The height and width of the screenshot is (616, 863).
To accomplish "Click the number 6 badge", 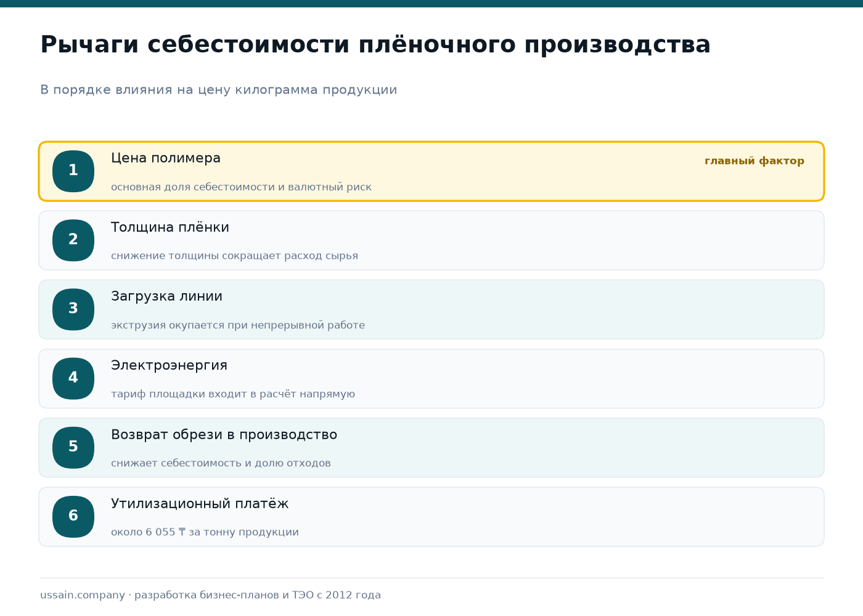I will tap(73, 516).
